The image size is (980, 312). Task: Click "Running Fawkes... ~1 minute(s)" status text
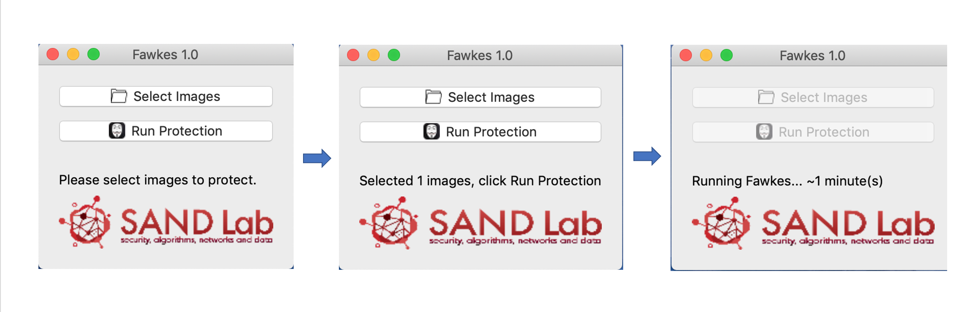787,181
